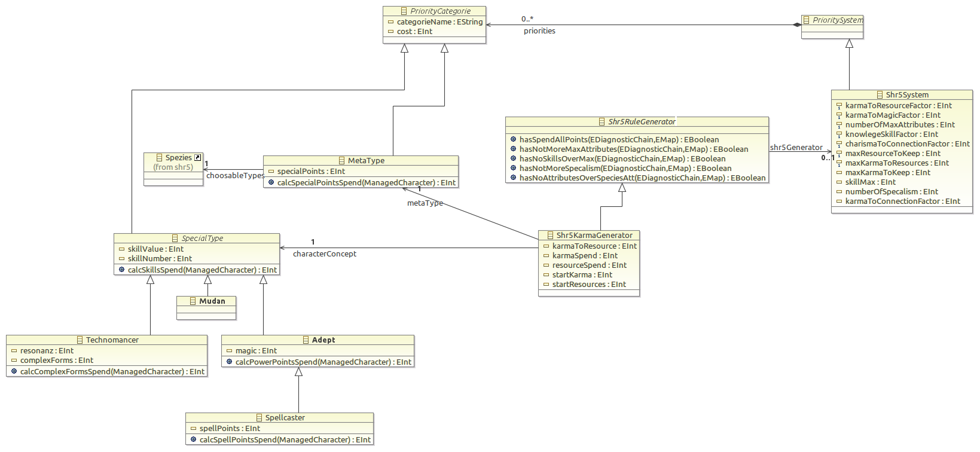Select the karmaToMagicFactor : EInt attribute
The height and width of the screenshot is (452, 980).
click(893, 115)
